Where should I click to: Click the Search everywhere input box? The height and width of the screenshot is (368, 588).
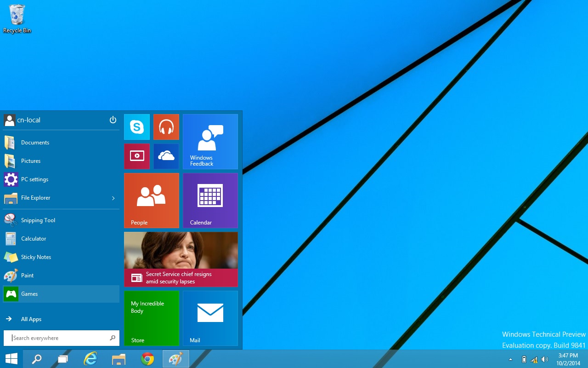pos(60,338)
